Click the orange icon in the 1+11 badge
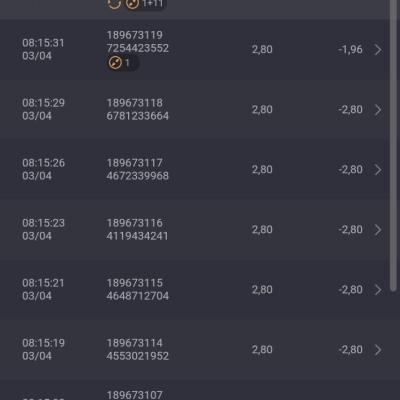Screen dimensions: 400x400 pyautogui.click(x=132, y=4)
